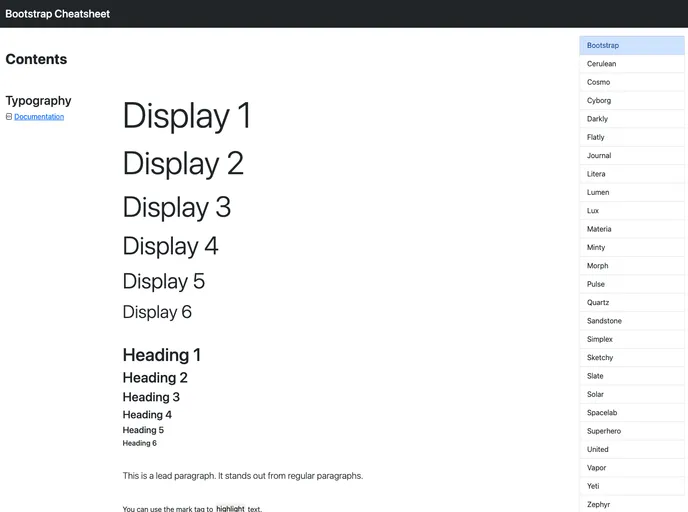The image size is (688, 512).
Task: Apply the Superhero theme
Action: click(x=617, y=431)
